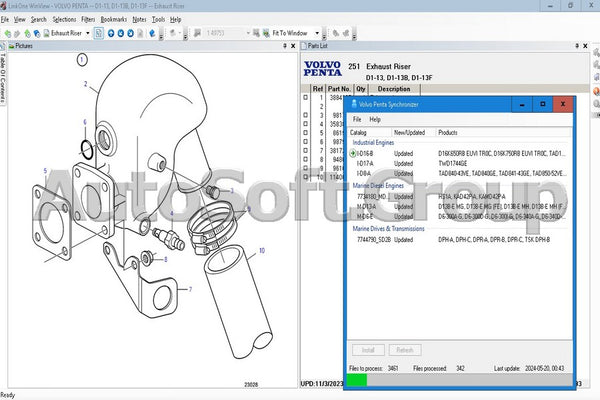Screen dimensions: 600x400
Task: Go to previous page with blue arrow
Action: coord(121,33)
